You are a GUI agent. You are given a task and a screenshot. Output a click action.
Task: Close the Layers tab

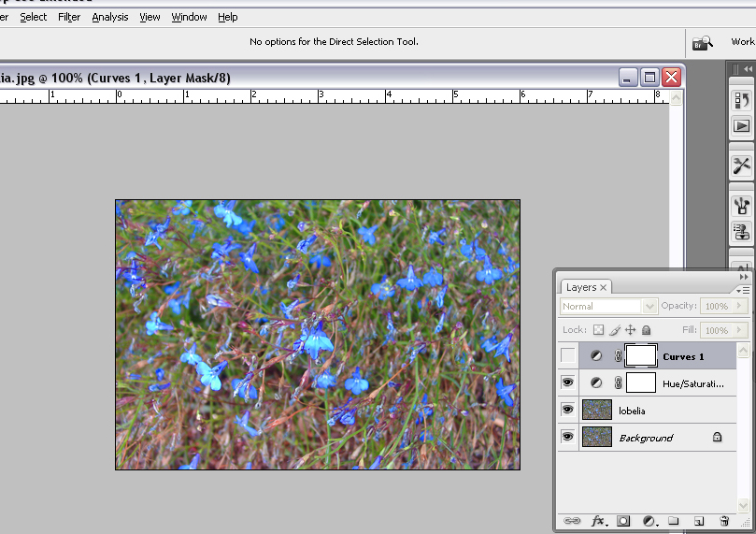click(x=603, y=287)
